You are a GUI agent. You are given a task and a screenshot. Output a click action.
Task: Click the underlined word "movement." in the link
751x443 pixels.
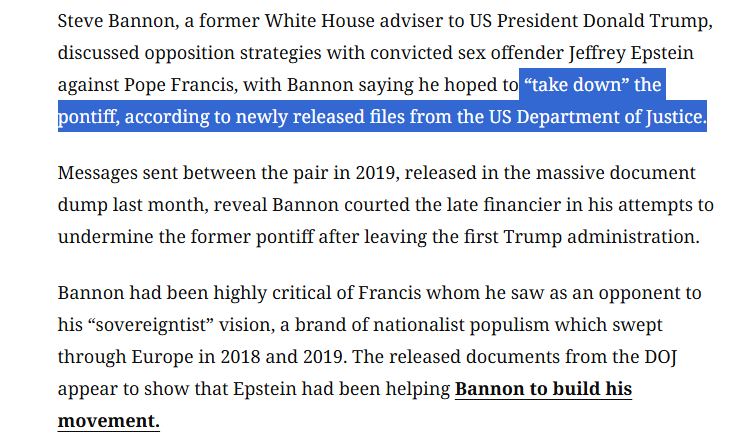(108, 421)
